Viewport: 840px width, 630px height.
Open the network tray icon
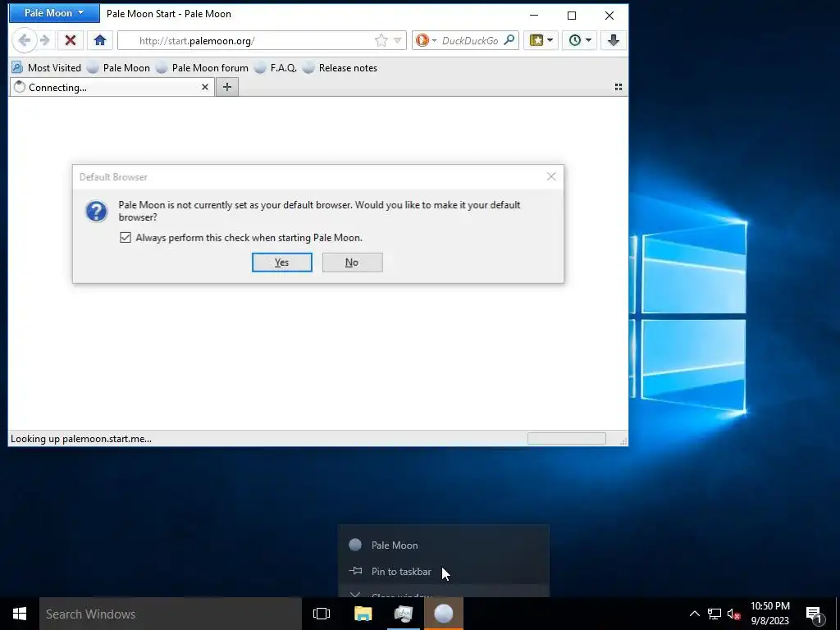click(714, 614)
